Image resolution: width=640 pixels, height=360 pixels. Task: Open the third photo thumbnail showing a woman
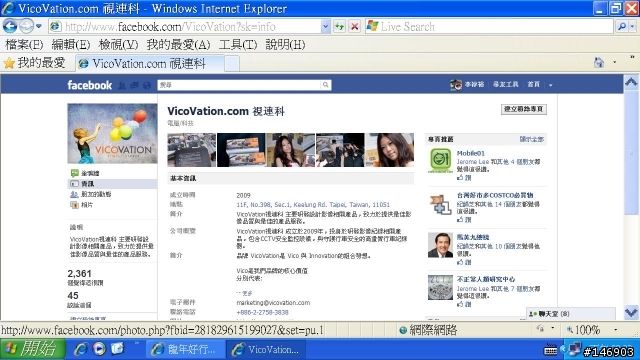pos(290,150)
